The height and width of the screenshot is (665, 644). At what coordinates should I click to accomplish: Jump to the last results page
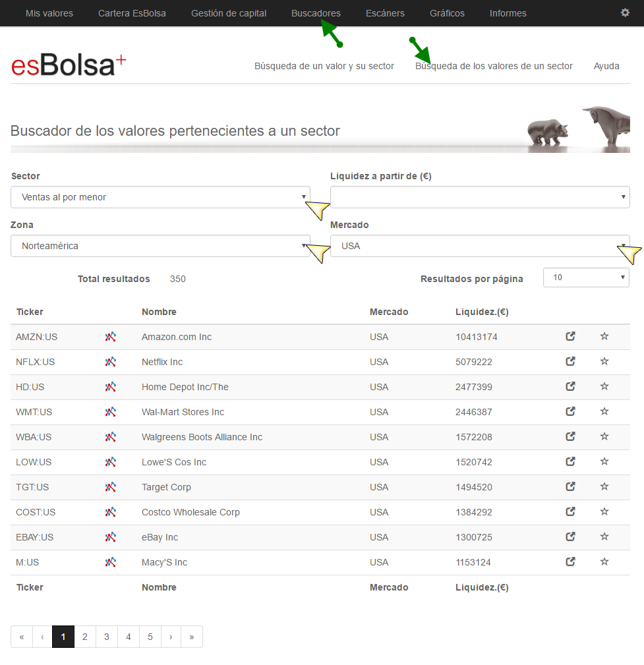(x=191, y=637)
